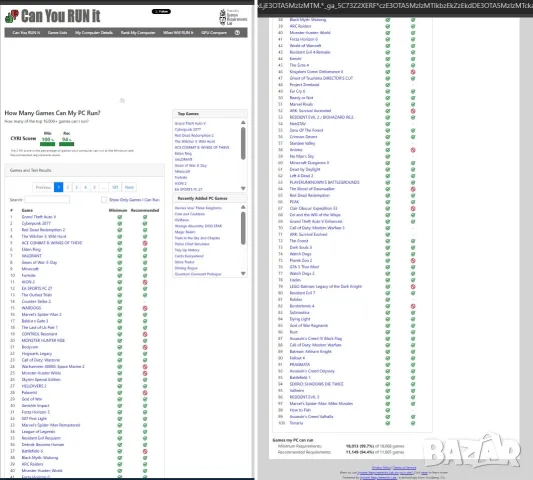Click the X Follow button

point(161,12)
